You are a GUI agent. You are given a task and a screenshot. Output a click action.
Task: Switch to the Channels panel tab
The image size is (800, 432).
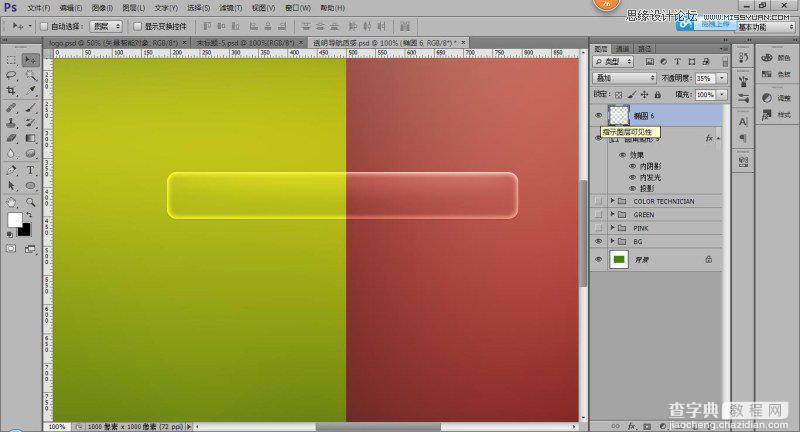[x=622, y=48]
